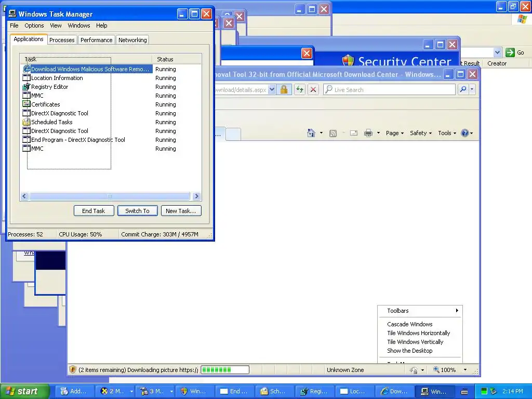Click the horizontal scrollbar thumb in task list
This screenshot has width=532, height=399.
coord(109,196)
